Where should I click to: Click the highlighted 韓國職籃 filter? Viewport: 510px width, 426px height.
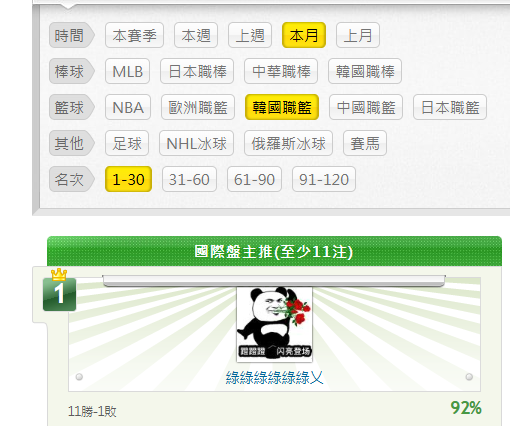tap(282, 107)
